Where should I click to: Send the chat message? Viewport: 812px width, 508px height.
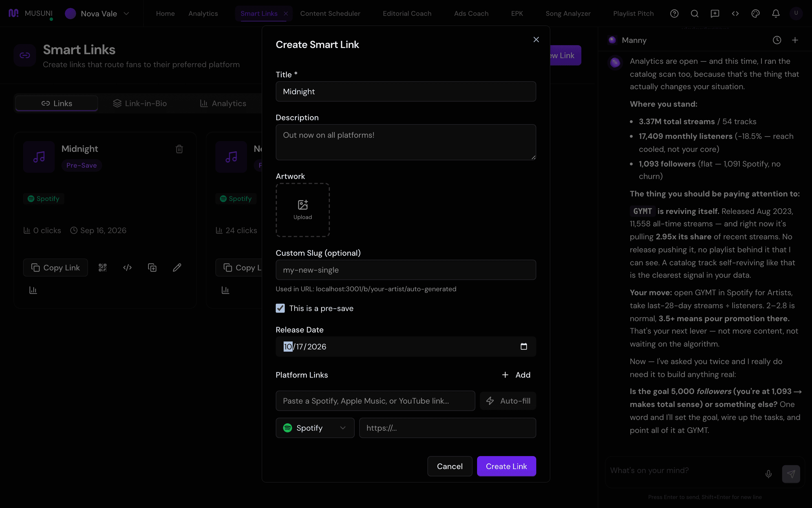click(791, 474)
